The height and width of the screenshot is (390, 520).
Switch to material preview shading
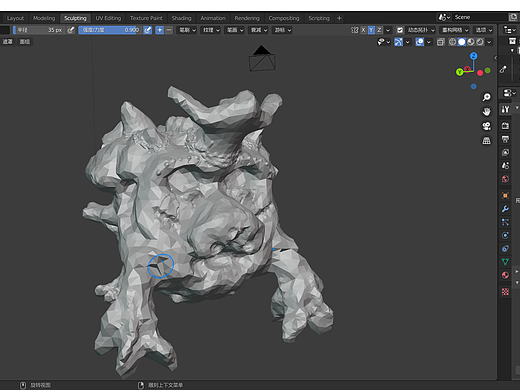coord(471,42)
